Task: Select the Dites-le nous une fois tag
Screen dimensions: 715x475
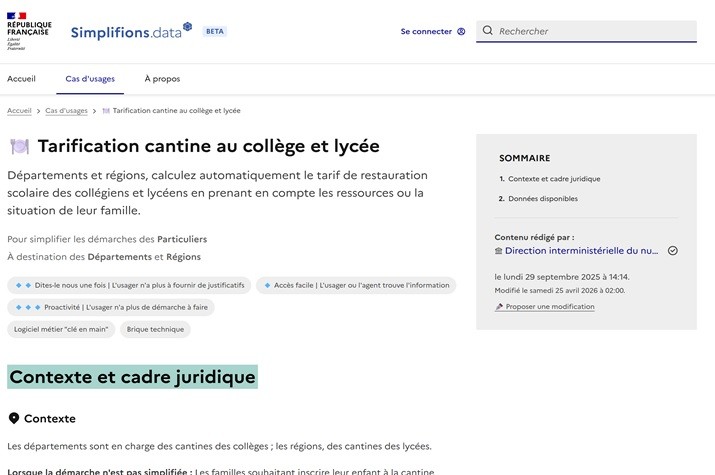Action: (x=129, y=285)
